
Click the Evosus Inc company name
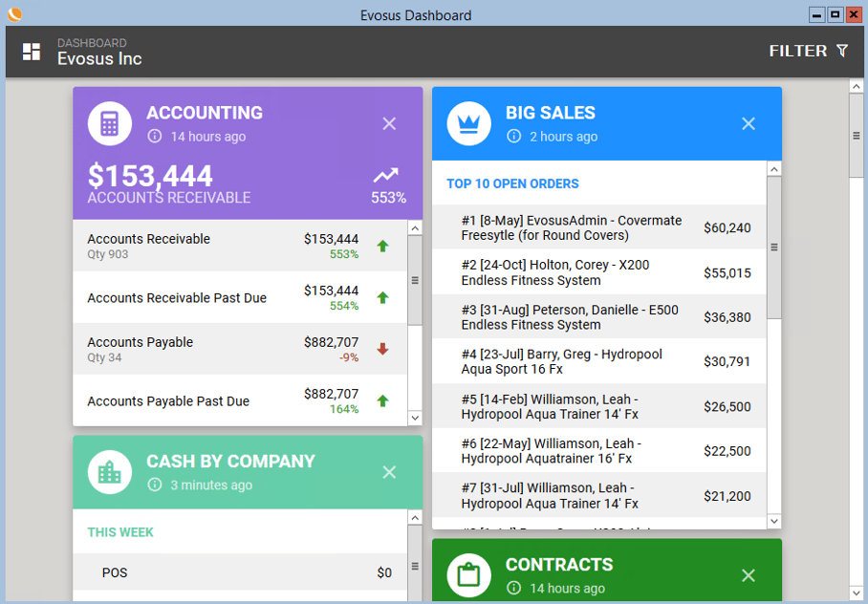pyautogui.click(x=99, y=58)
